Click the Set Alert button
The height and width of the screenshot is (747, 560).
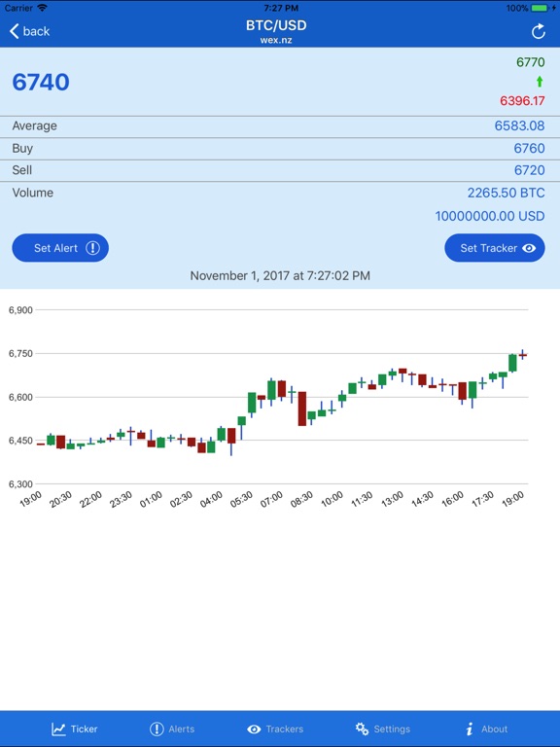60,248
